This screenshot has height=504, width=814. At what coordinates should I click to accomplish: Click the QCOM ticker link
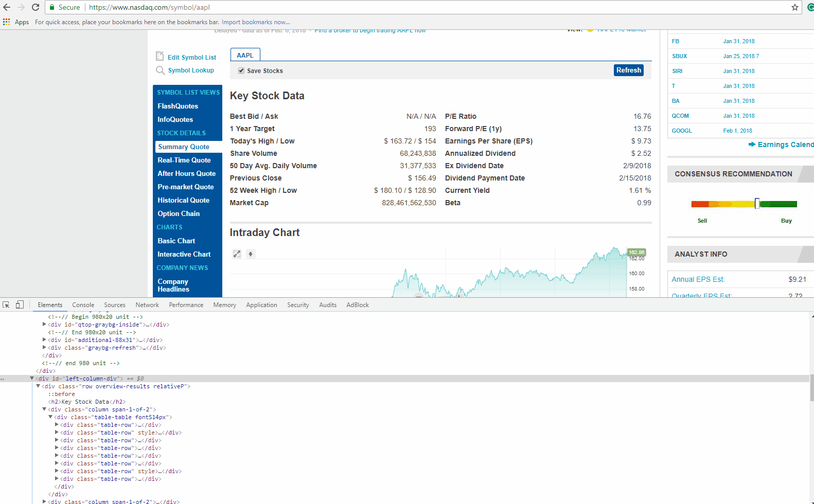coord(680,116)
